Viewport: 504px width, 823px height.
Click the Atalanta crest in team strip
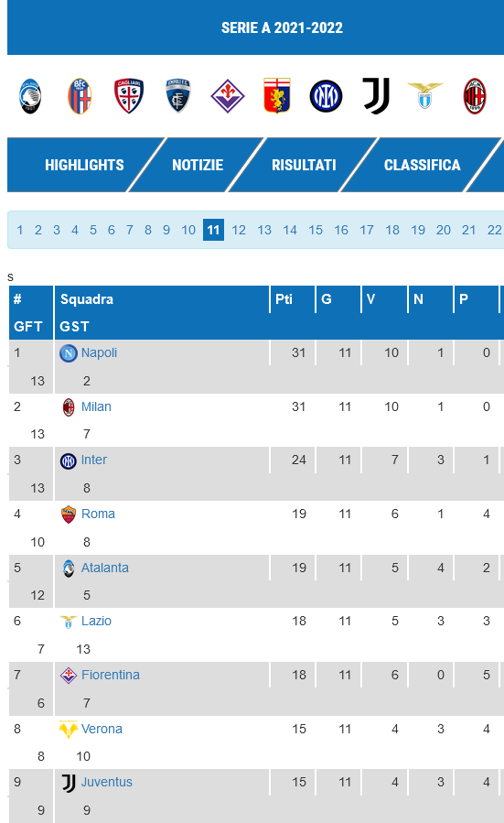click(30, 96)
